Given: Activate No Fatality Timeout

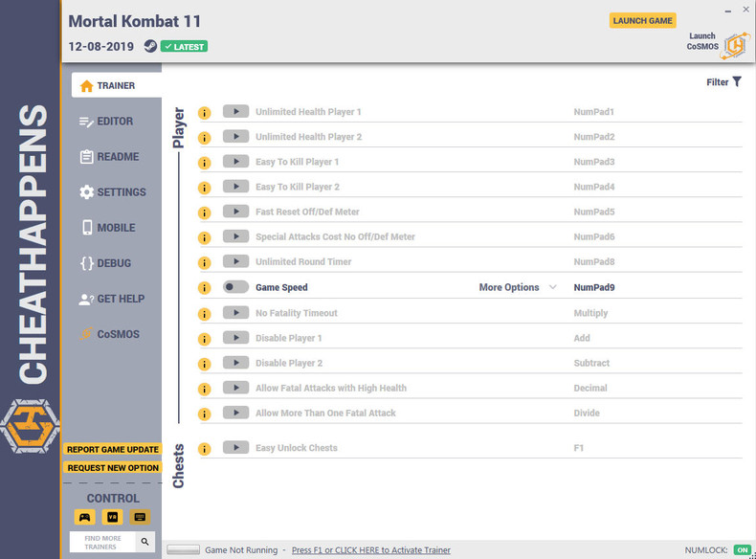Looking at the screenshot, I should 235,313.
